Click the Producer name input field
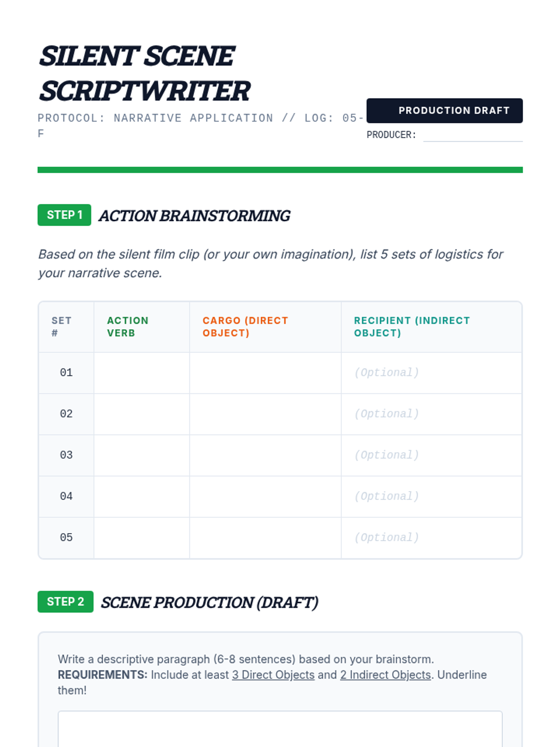Image resolution: width=560 pixels, height=747 pixels. (472, 134)
